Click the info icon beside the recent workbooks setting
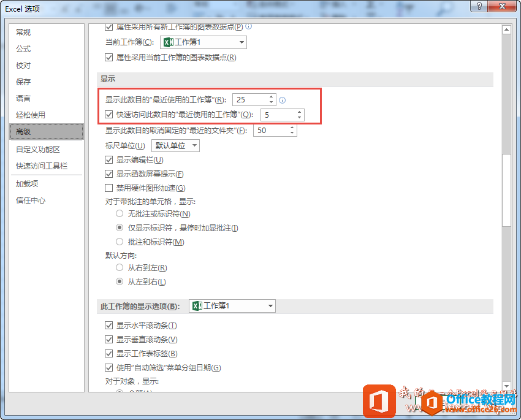Image resolution: width=521 pixels, height=420 pixels. [x=281, y=99]
